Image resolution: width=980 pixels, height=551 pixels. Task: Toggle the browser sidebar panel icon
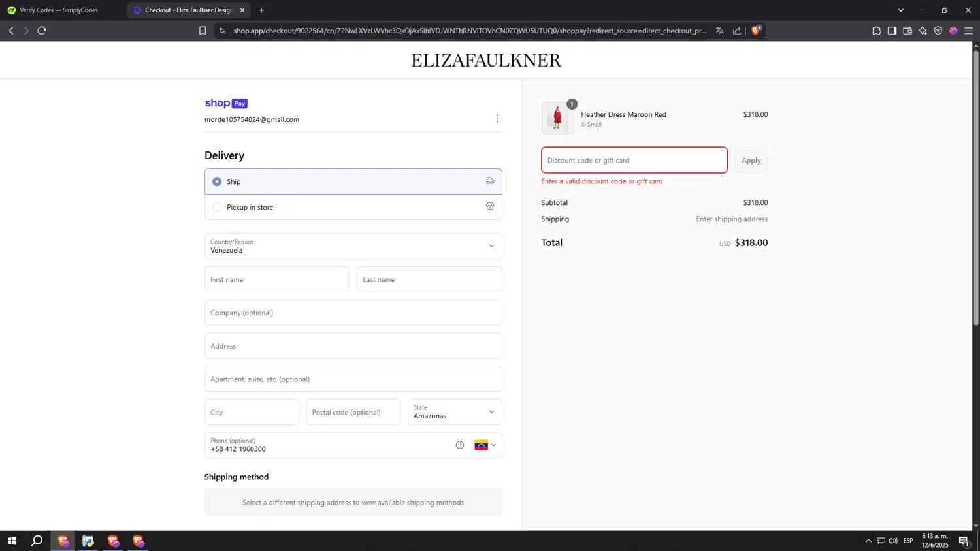(892, 31)
